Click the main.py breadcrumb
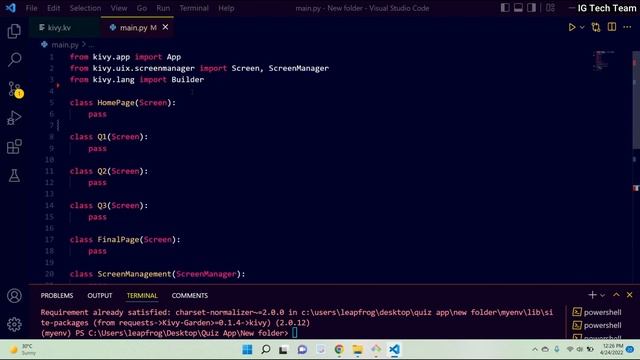The height and width of the screenshot is (360, 640). [64, 44]
